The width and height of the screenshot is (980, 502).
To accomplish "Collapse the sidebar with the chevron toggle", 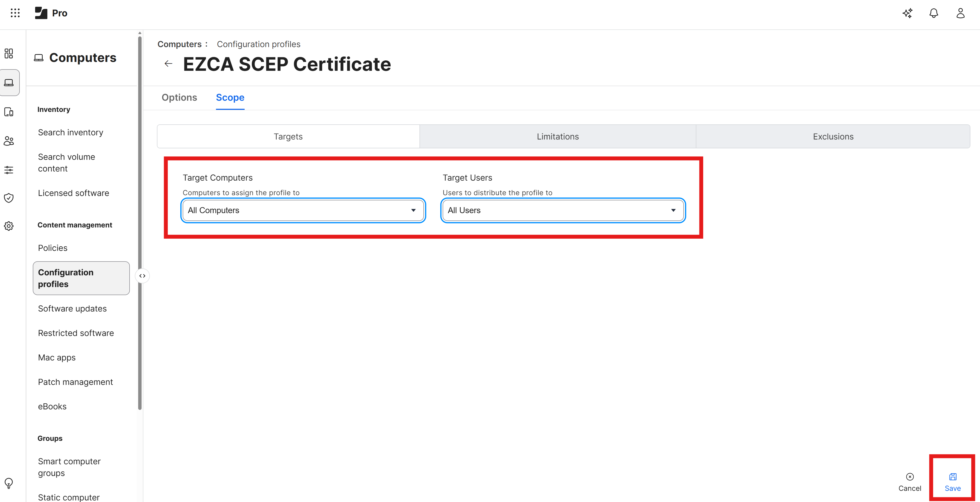I will [142, 276].
